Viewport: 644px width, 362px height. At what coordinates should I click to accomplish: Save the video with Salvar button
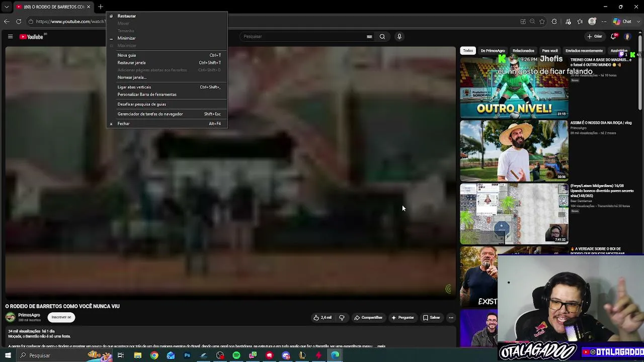click(x=432, y=318)
